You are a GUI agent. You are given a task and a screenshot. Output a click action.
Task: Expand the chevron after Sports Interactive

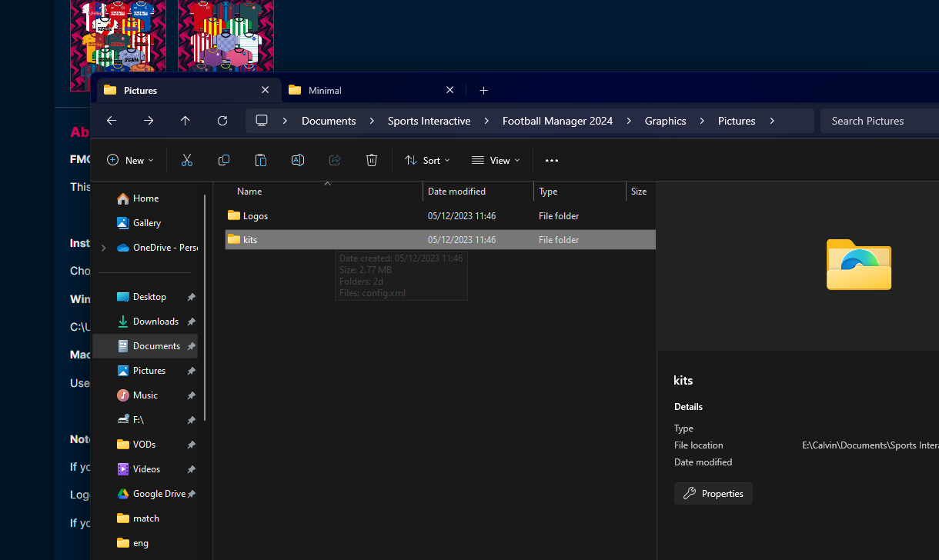[x=486, y=121]
